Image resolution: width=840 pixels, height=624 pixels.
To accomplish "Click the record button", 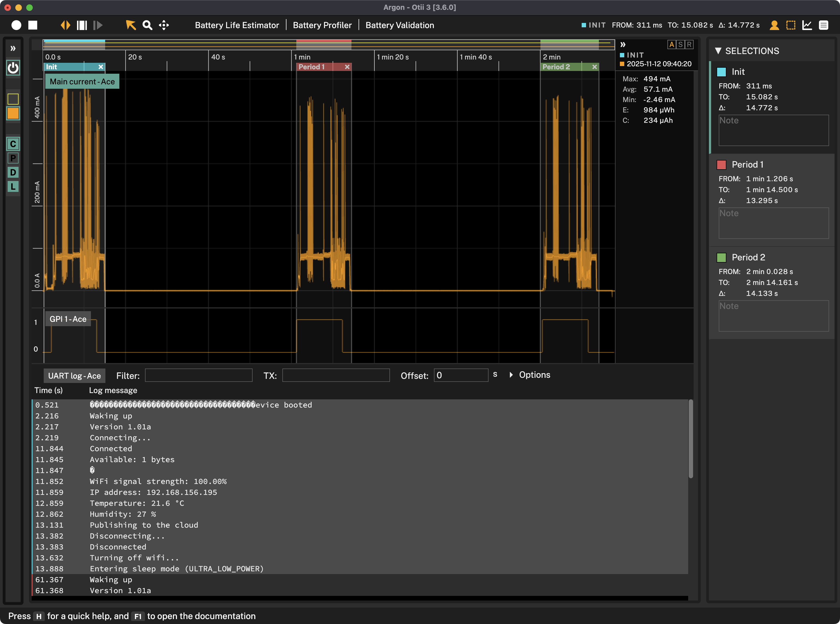I will tap(16, 25).
